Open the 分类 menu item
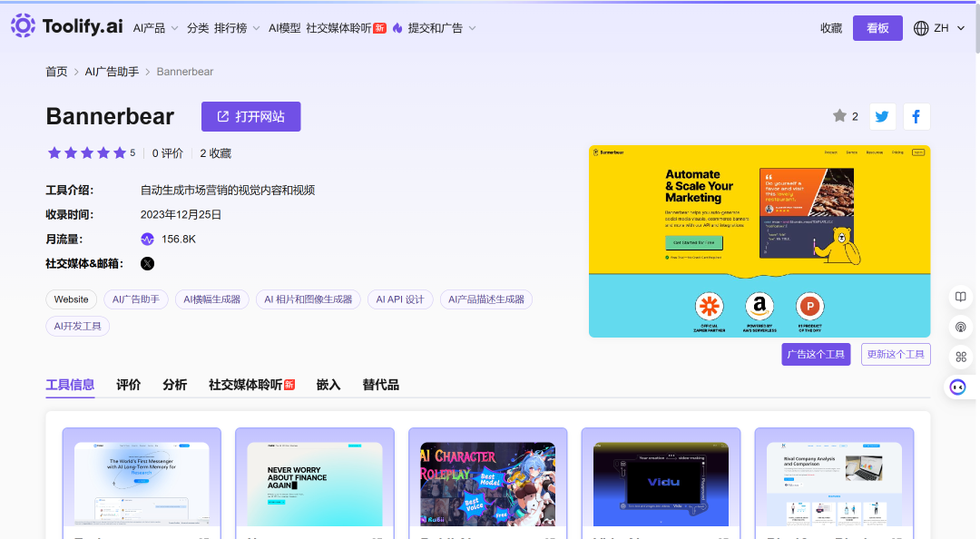The width and height of the screenshot is (980, 539). pyautogui.click(x=198, y=28)
